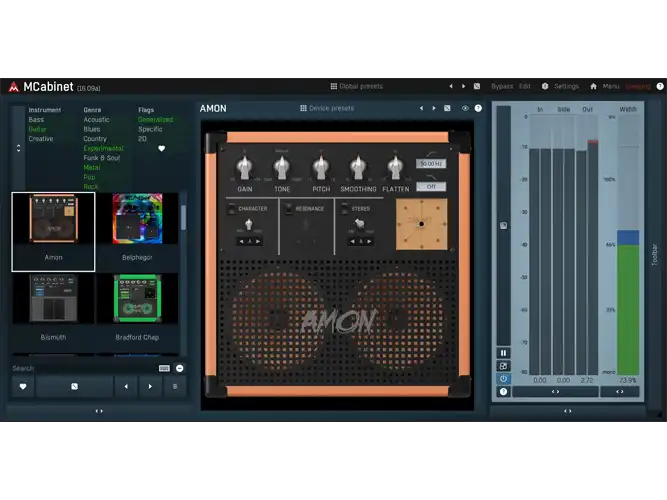
Task: Toggle meters power button
Action: (x=503, y=379)
